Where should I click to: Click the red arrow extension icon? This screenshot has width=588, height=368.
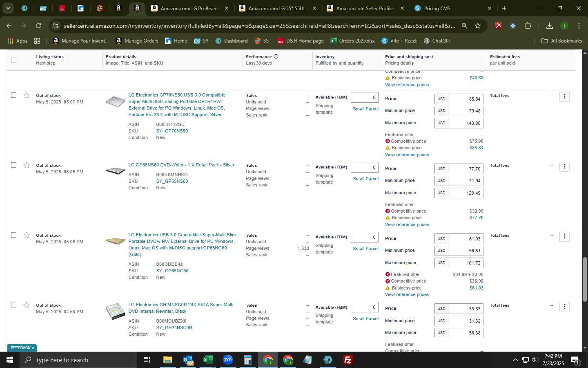tap(498, 26)
